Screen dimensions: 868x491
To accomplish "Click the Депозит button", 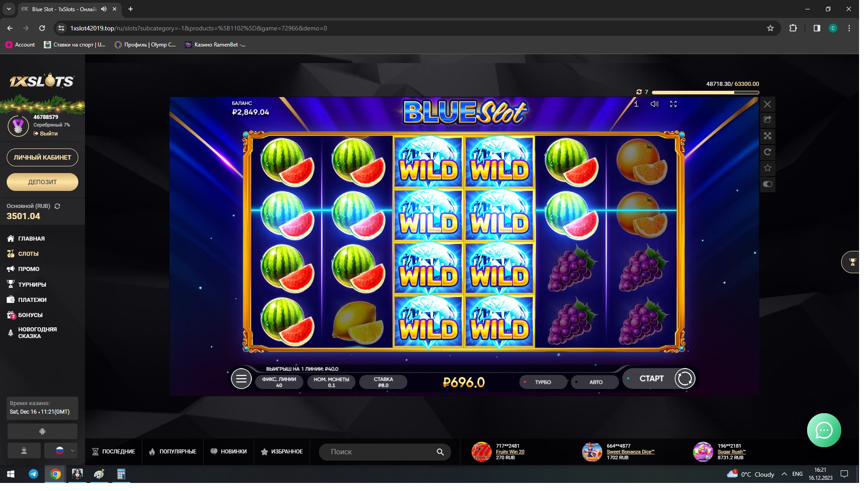I will point(43,182).
